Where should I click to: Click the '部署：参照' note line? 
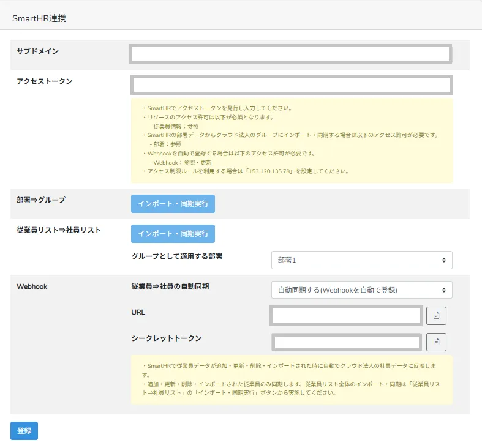point(165,144)
